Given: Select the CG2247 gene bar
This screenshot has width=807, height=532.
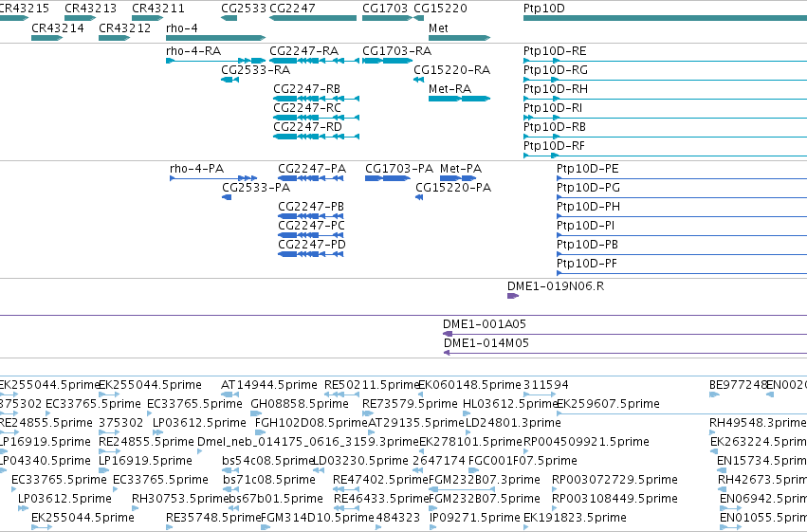Looking at the screenshot, I should click(313, 18).
